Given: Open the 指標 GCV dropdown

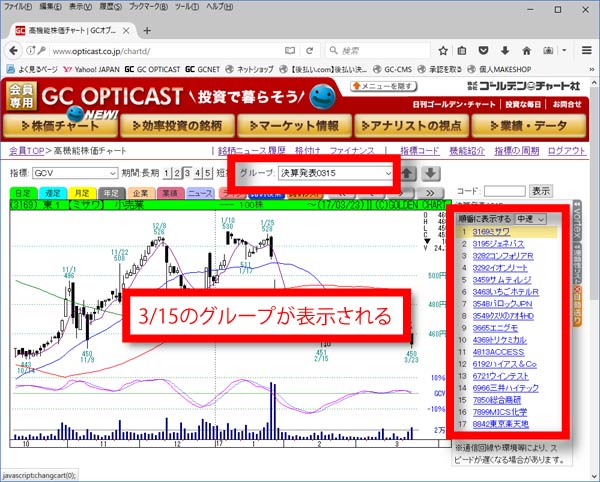Looking at the screenshot, I should point(75,173).
